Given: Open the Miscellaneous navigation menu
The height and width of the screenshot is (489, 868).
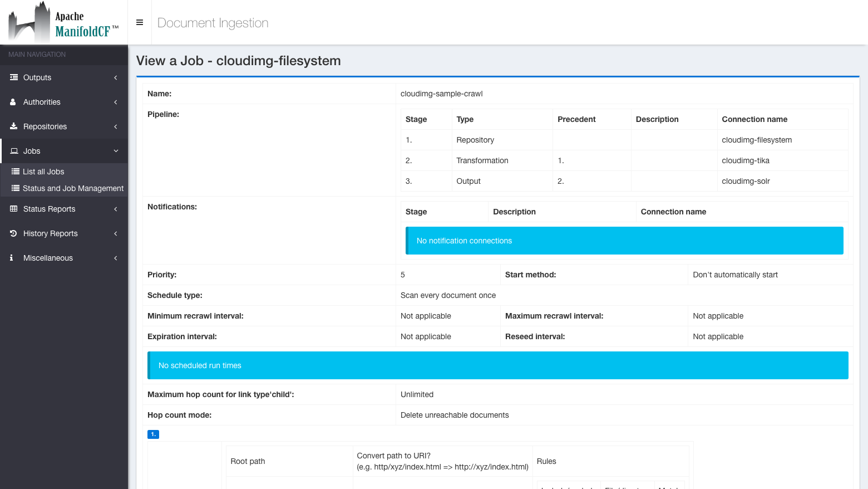Looking at the screenshot, I should 64,258.
